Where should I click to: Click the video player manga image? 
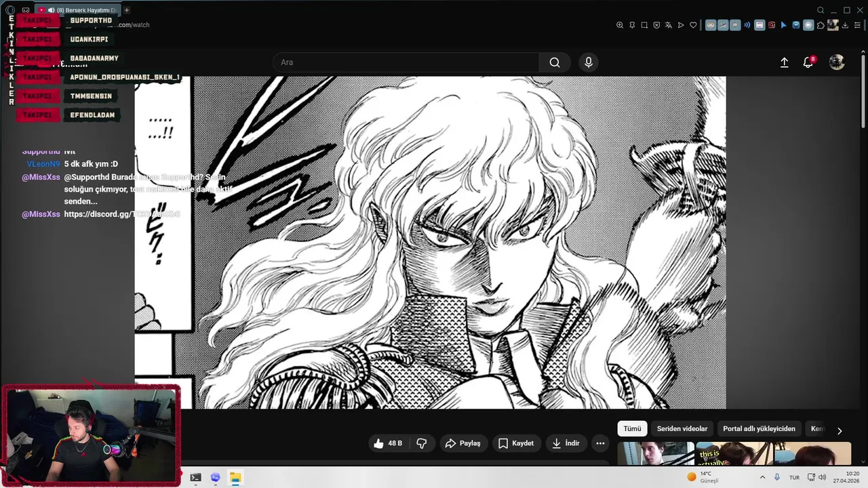(430, 243)
